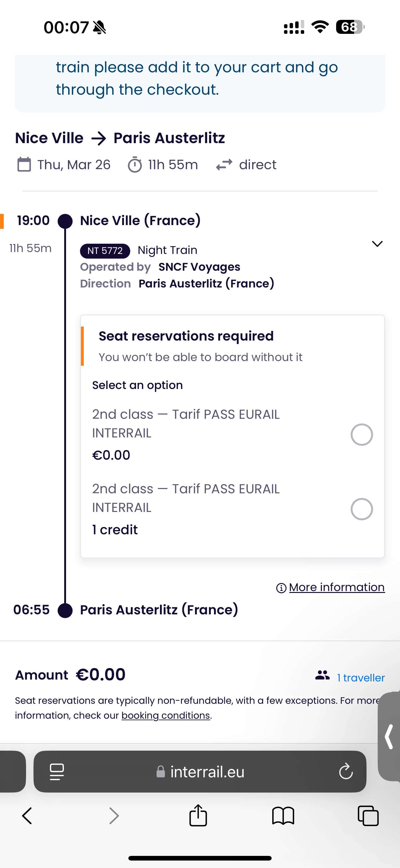This screenshot has width=400, height=868.
Task: Click the info icon beside More information
Action: click(281, 588)
